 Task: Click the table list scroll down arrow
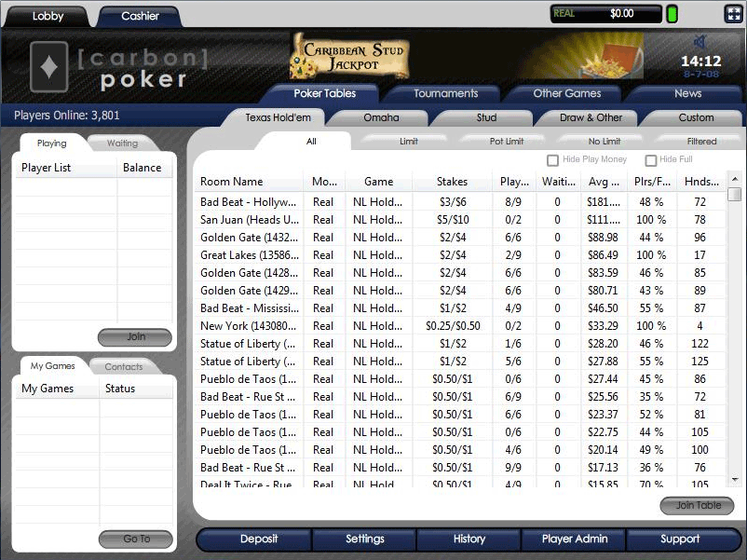coord(735,480)
